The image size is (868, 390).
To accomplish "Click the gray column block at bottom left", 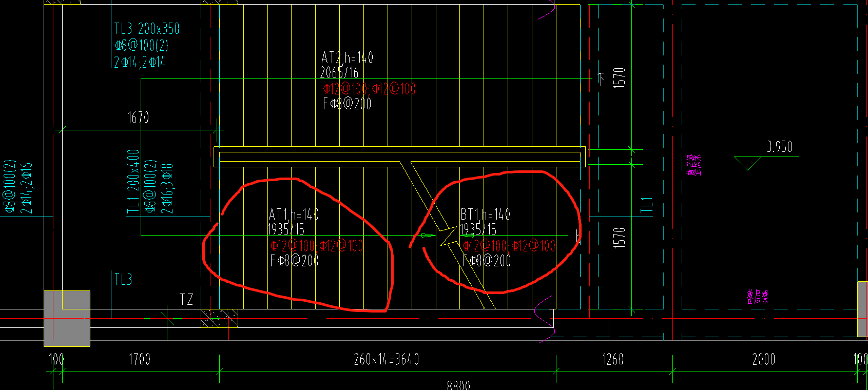I will [x=67, y=319].
